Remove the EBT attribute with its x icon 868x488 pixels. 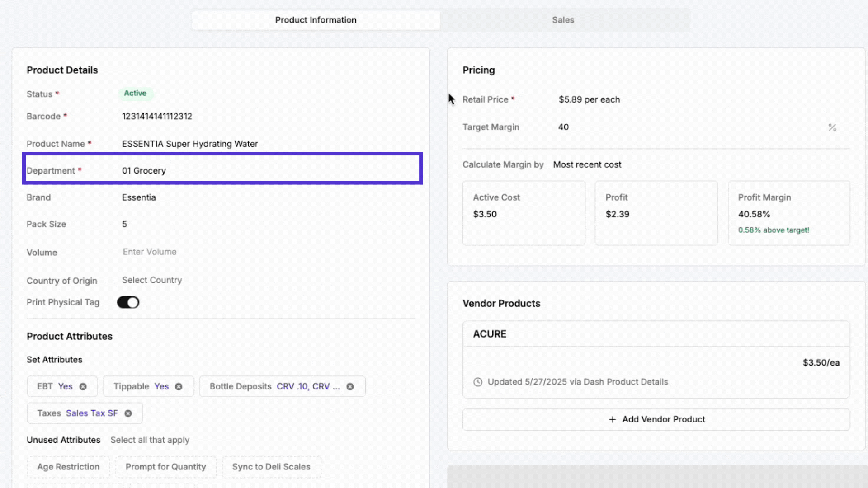pyautogui.click(x=83, y=387)
